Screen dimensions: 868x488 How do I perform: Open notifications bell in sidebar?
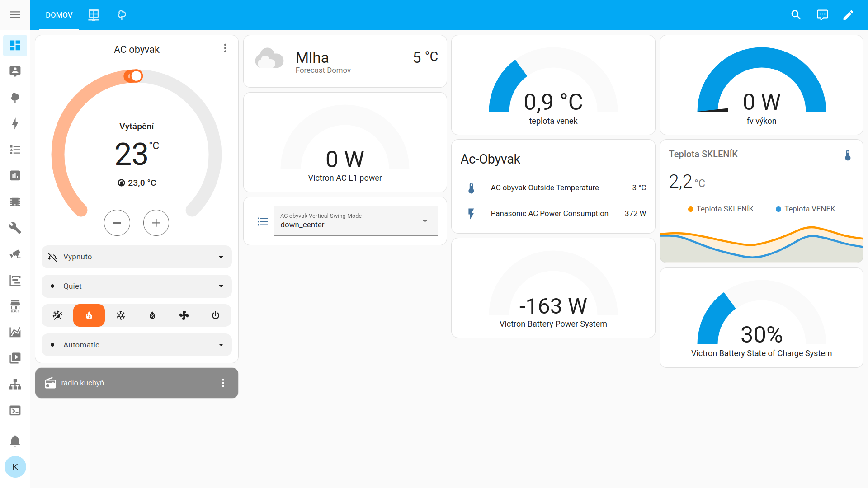click(15, 441)
